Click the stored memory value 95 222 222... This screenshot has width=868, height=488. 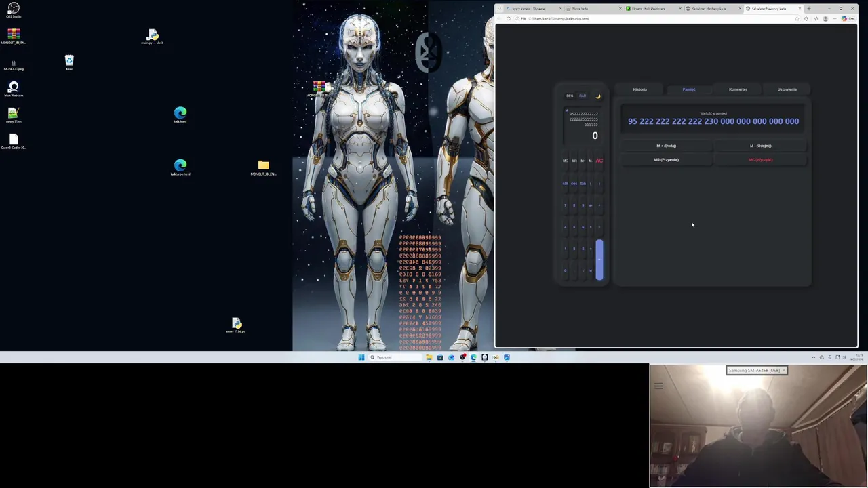pyautogui.click(x=713, y=121)
